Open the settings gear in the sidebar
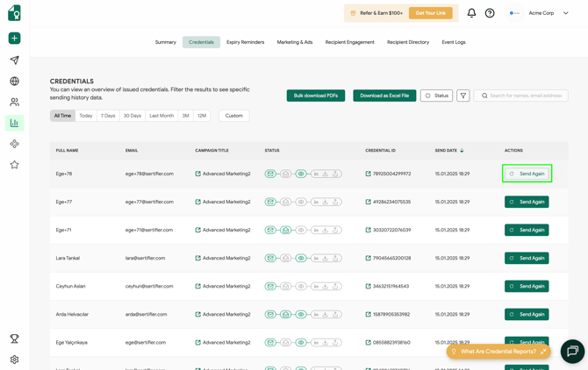Screen dimensions: 588x370 [14, 359]
